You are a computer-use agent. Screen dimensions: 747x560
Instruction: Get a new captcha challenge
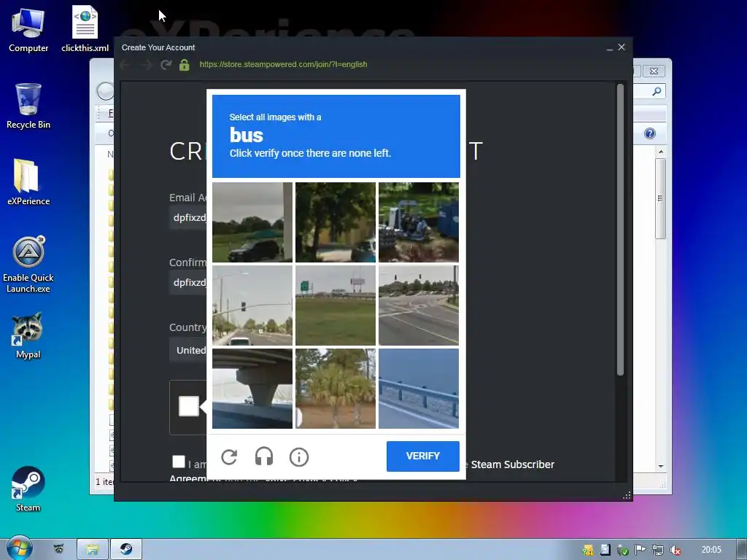click(229, 456)
